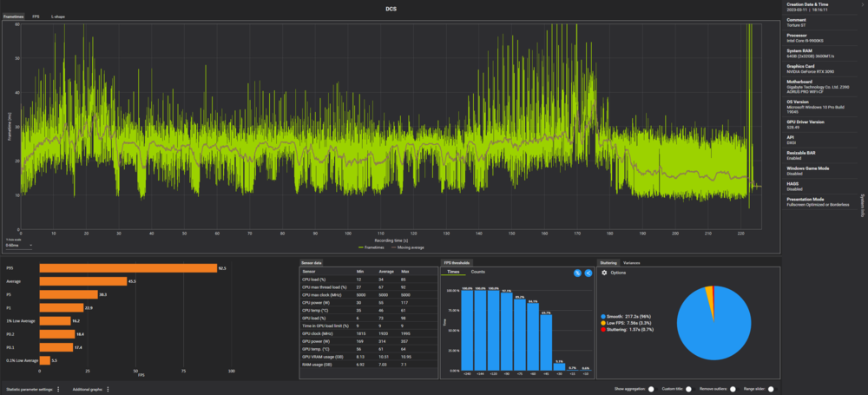Viewport: 868px width, 395px height.
Task: Click the blue share icon in FPS thresholds
Action: [x=588, y=273]
